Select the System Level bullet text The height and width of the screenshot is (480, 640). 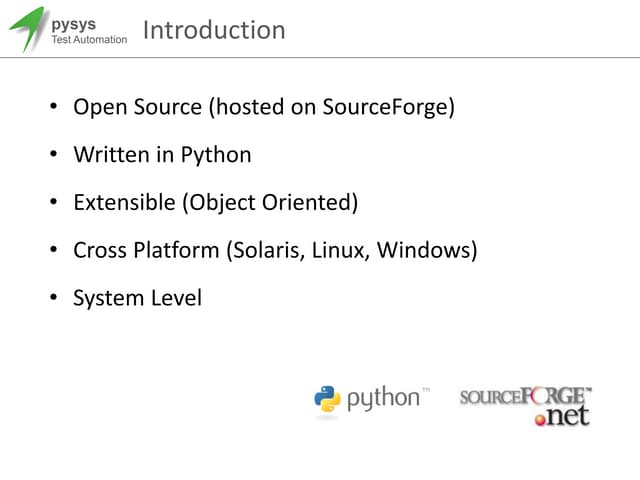pyautogui.click(x=137, y=298)
